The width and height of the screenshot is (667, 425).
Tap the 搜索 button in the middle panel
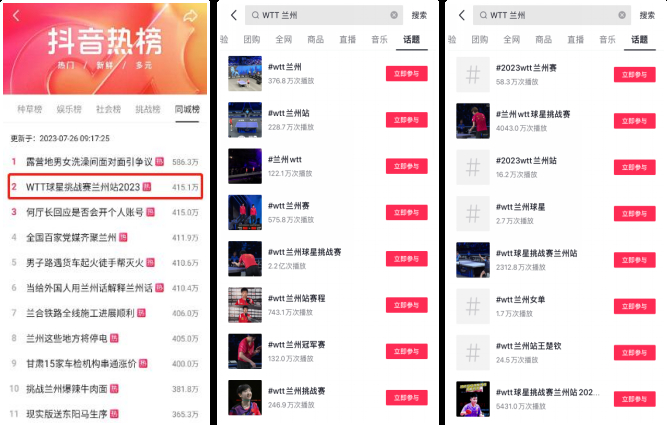tap(419, 15)
